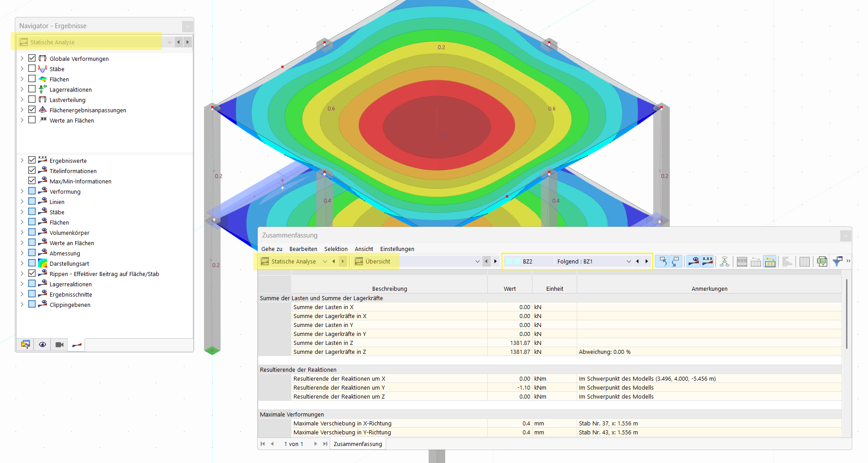
Task: Enable Lastverteilung checkbox
Action: [x=32, y=99]
